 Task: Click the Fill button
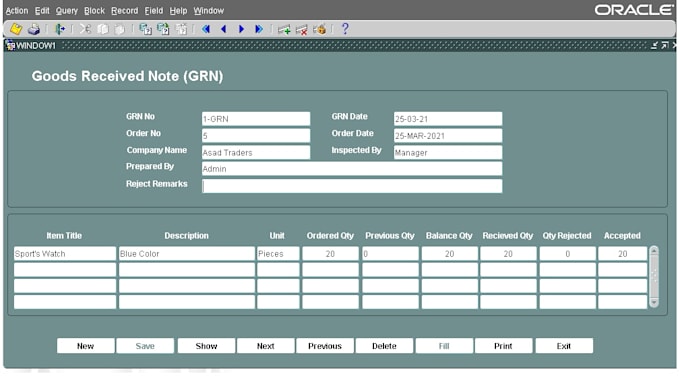444,346
